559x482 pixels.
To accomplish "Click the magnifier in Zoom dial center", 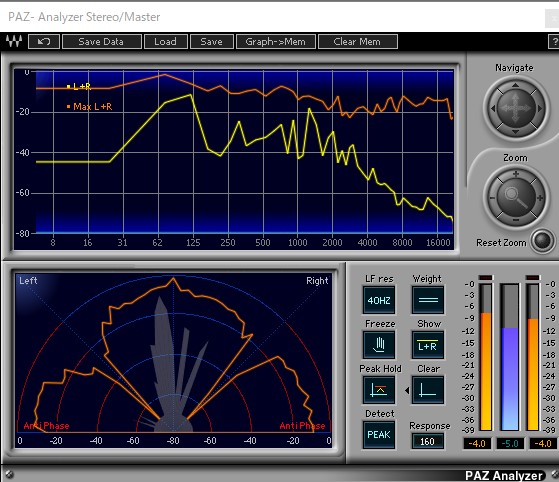I will (x=516, y=197).
